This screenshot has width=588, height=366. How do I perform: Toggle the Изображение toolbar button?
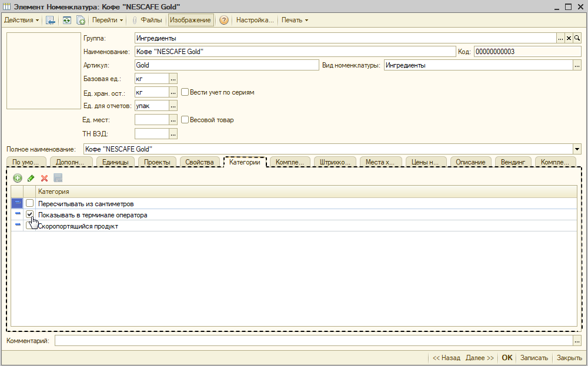point(191,20)
